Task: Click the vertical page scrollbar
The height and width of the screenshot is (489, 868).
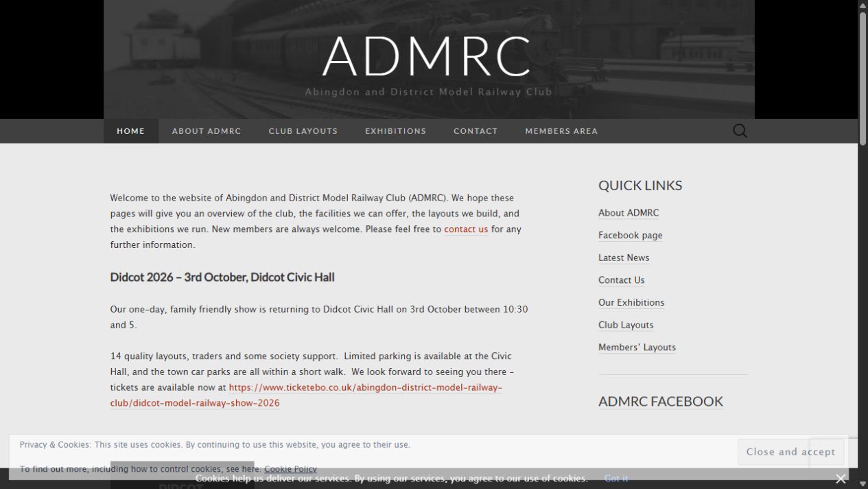Action: [863, 244]
